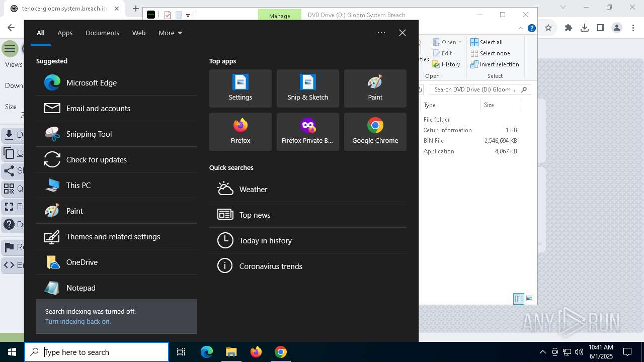Open Microsoft Edge from Suggested list
Screen dimensions: 644x362
[x=117, y=82]
